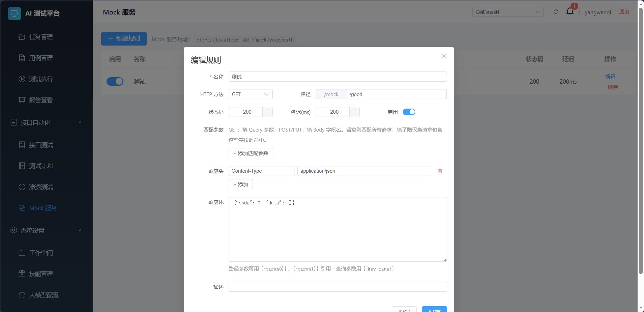Click the 添加 response header button
The height and width of the screenshot is (312, 644).
[241, 184]
